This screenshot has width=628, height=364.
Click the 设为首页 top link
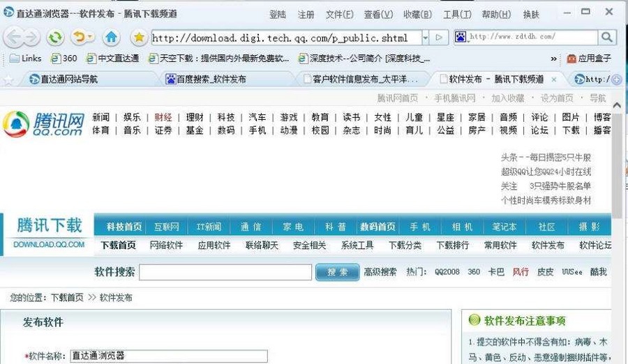pos(557,98)
